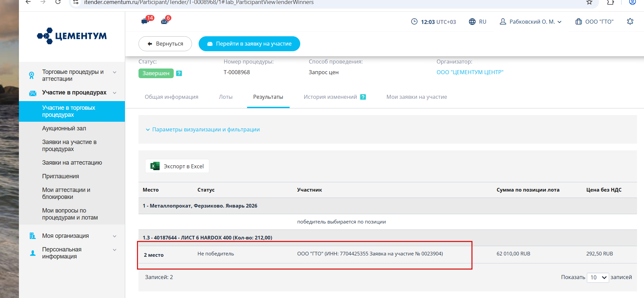Open Приглашения sidebar item
644x298 pixels.
click(x=60, y=176)
